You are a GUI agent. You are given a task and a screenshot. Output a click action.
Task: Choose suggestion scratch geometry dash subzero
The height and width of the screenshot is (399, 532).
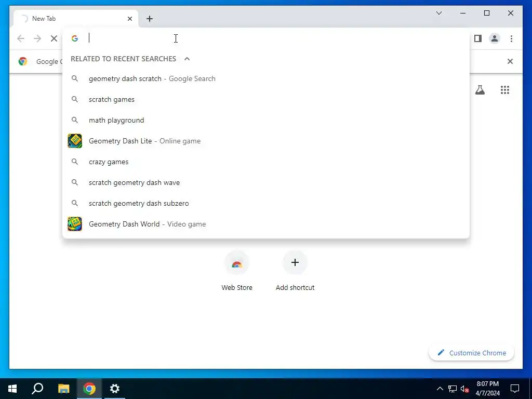pos(266,203)
